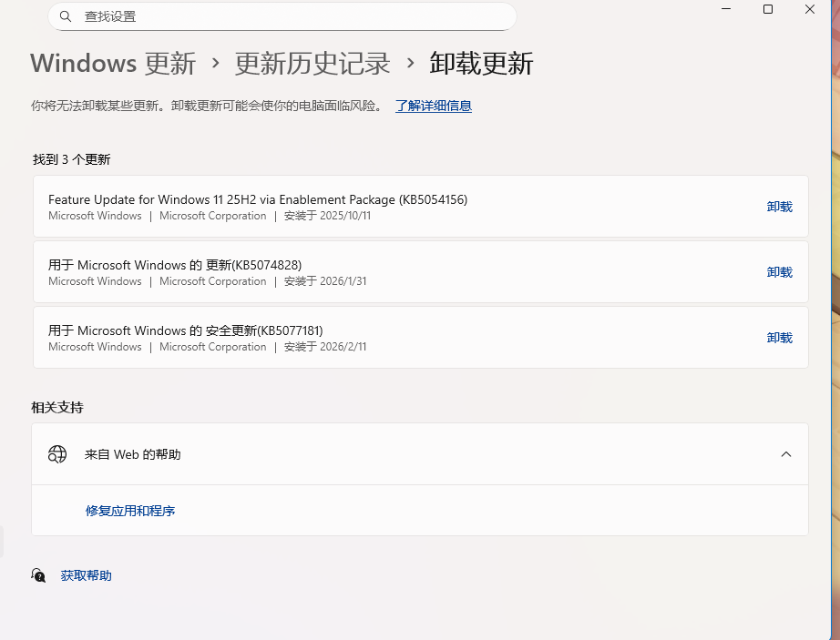
Task: Open 修复应用和程序
Action: pos(129,511)
